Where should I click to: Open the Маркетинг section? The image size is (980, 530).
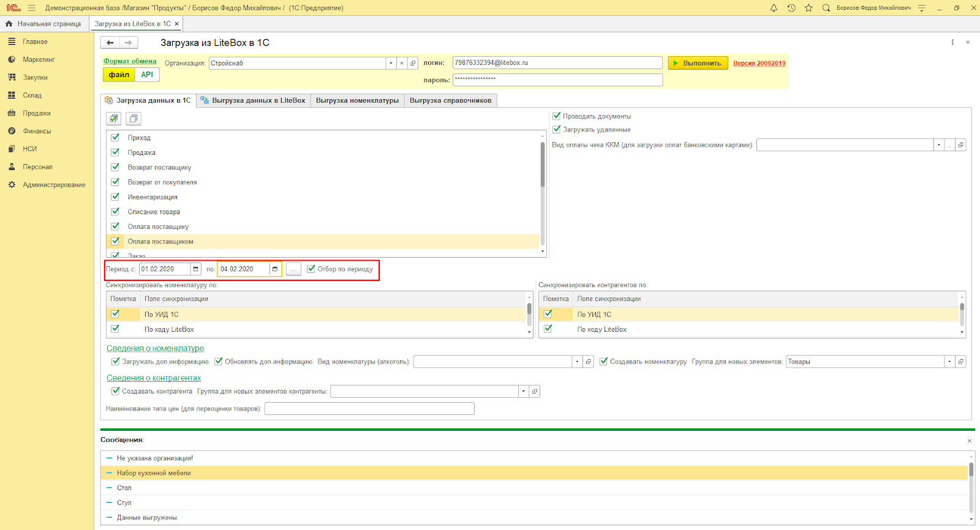(39, 59)
